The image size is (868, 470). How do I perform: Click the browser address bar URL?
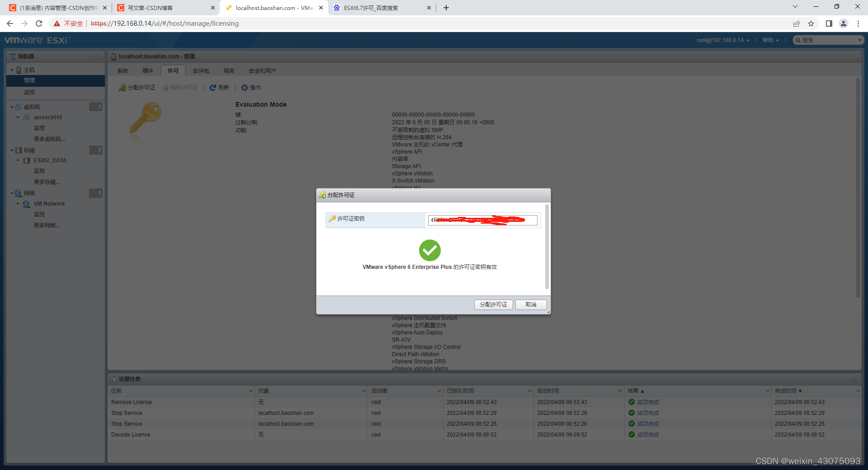[165, 23]
